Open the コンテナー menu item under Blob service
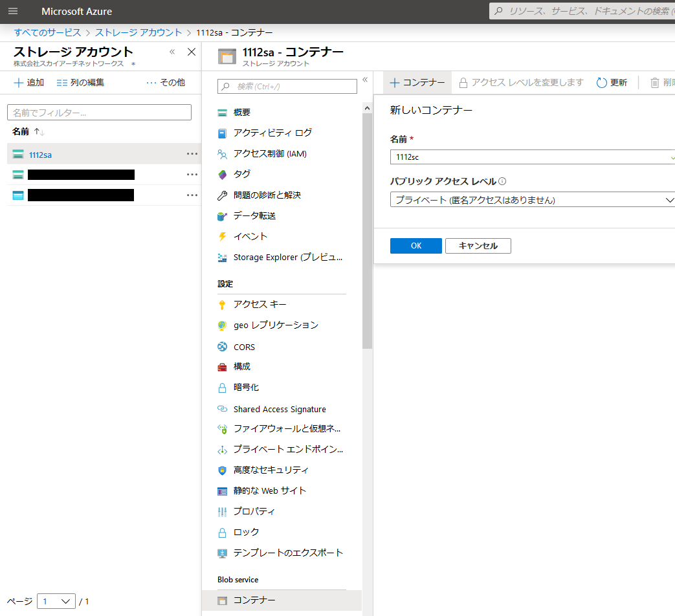 point(282,600)
